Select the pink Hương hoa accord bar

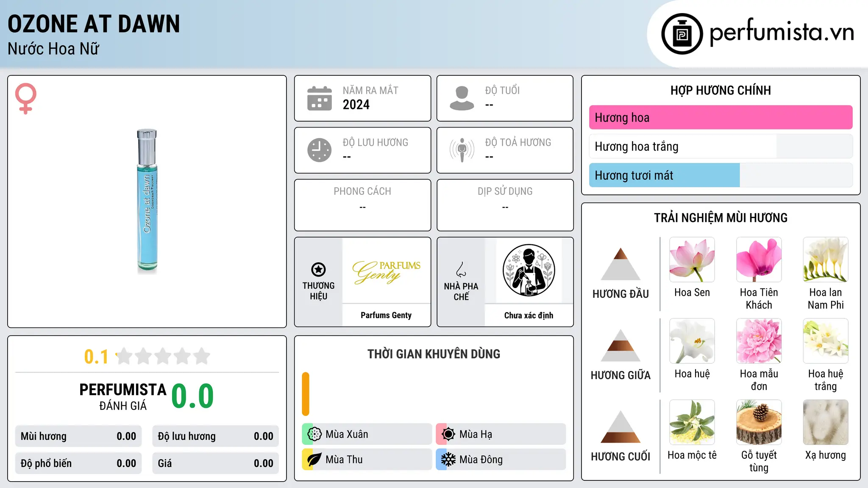(x=721, y=117)
